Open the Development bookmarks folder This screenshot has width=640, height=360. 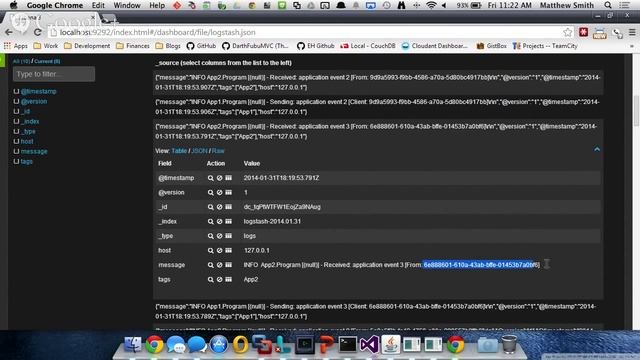point(87,46)
